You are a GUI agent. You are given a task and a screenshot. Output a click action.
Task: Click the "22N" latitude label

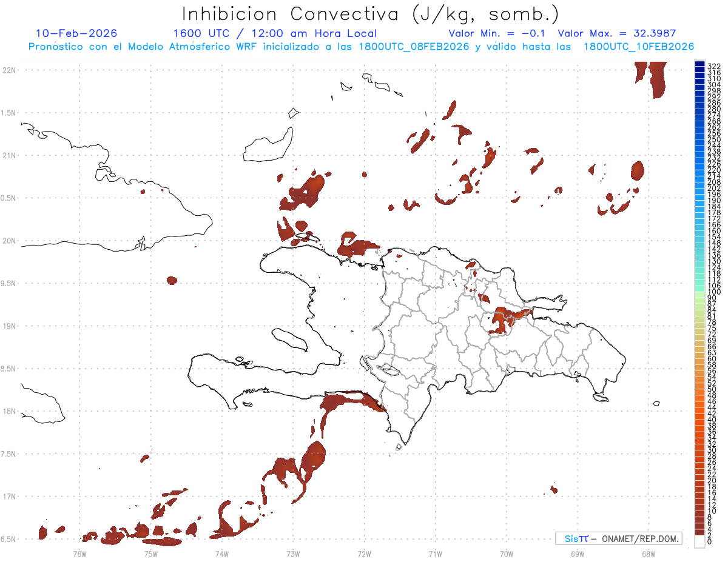9,70
